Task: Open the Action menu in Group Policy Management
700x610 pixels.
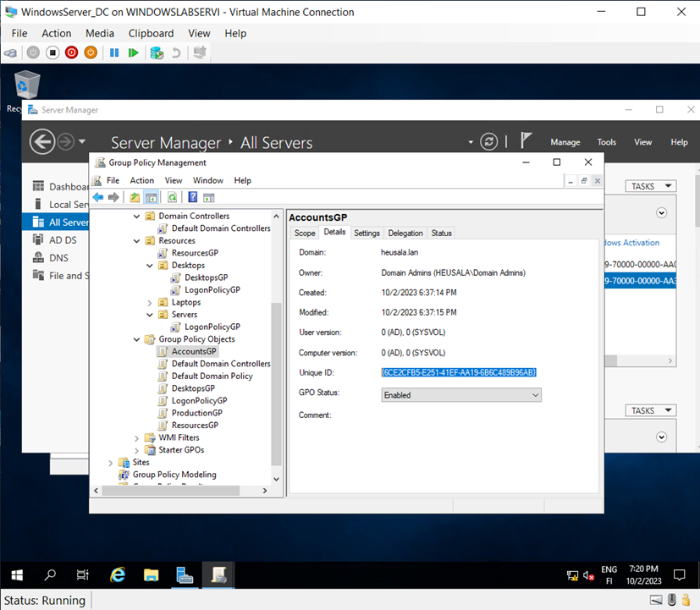Action: [x=141, y=180]
